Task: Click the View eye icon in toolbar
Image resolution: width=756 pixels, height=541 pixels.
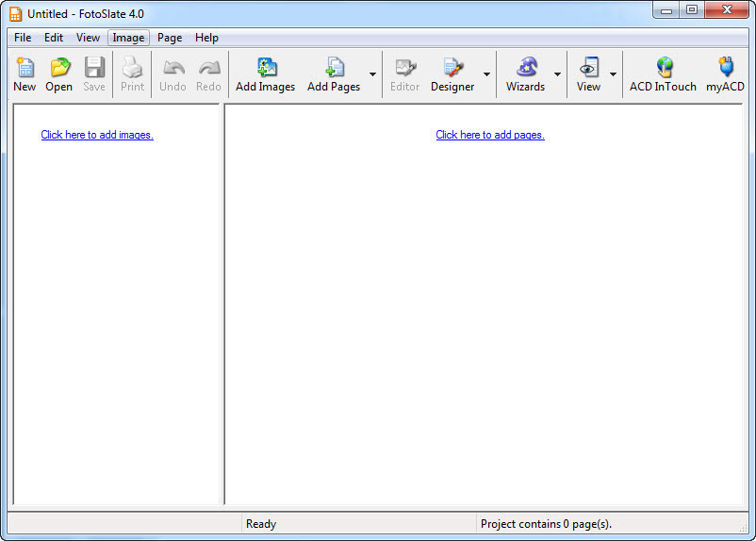Action: (x=589, y=68)
